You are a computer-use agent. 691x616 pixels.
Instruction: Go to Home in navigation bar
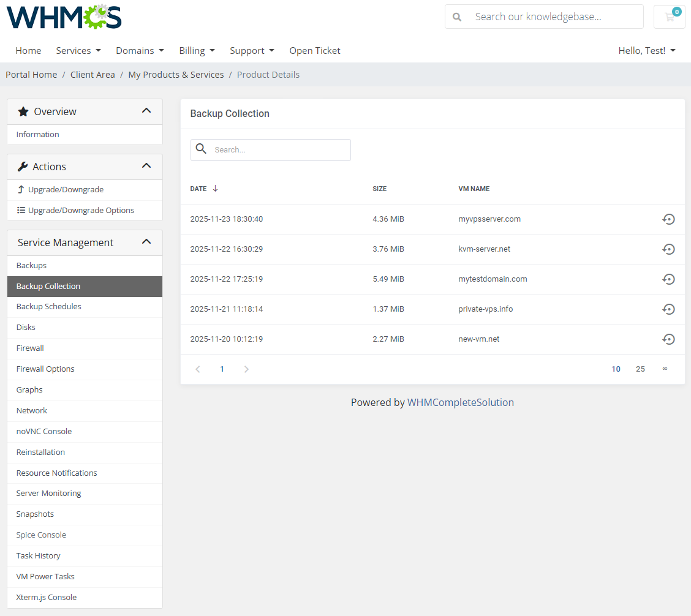pos(28,51)
